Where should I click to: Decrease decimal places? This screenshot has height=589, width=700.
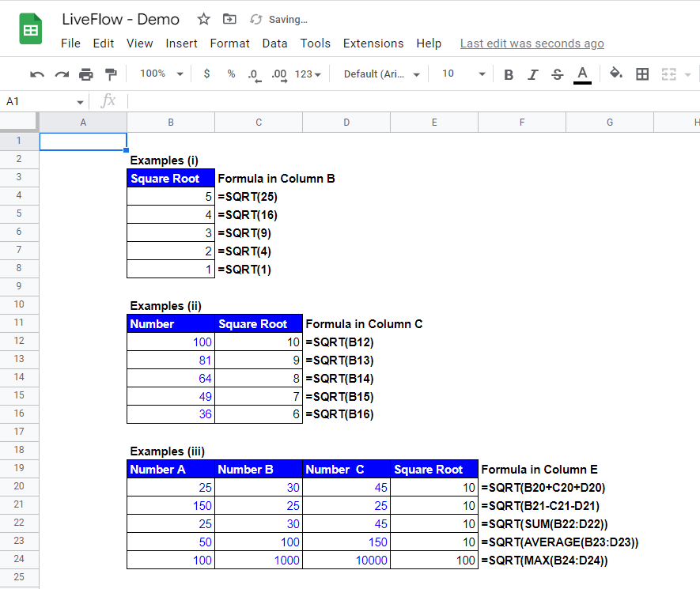tap(254, 75)
